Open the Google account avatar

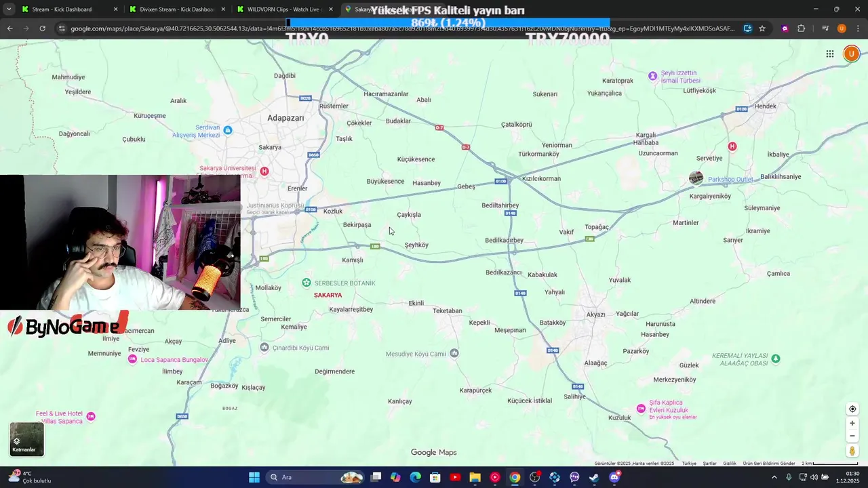pyautogui.click(x=851, y=54)
